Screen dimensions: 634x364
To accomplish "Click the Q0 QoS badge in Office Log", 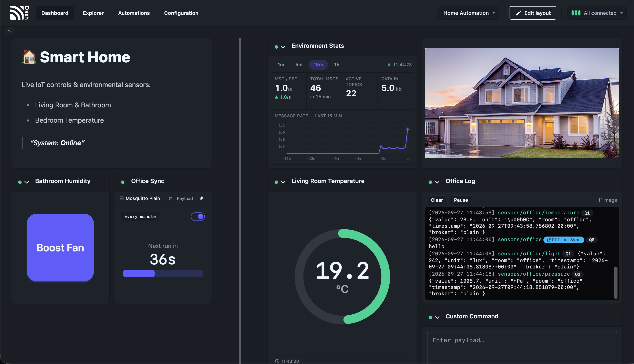I will pos(591,240).
